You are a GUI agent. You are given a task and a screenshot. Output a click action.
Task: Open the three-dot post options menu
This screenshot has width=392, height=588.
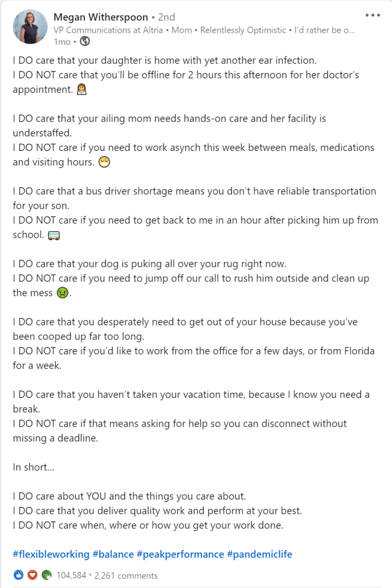click(x=372, y=16)
